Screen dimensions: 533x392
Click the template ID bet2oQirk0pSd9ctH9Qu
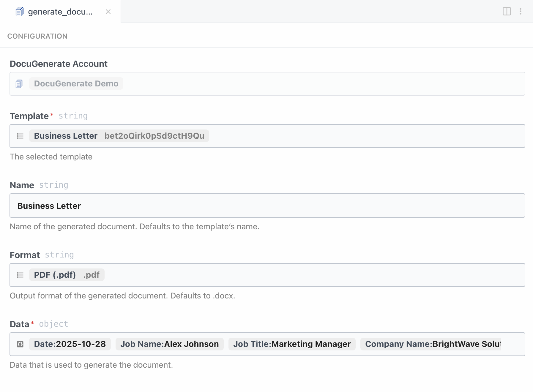(154, 136)
